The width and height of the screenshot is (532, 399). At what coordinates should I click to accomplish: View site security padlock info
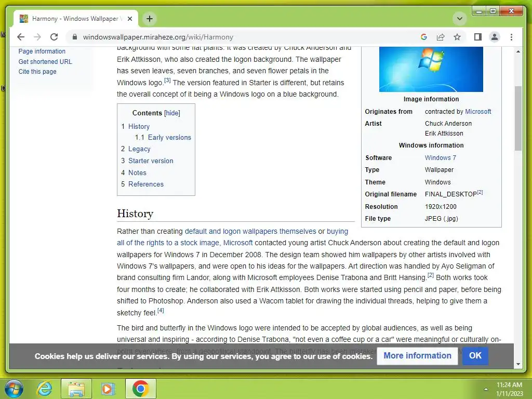coord(75,37)
